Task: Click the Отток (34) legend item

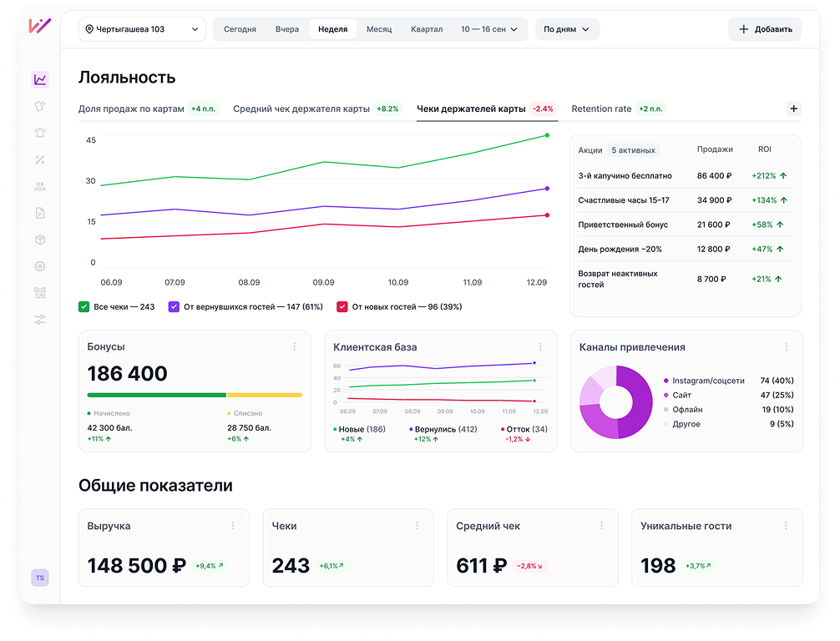Action: 524,430
